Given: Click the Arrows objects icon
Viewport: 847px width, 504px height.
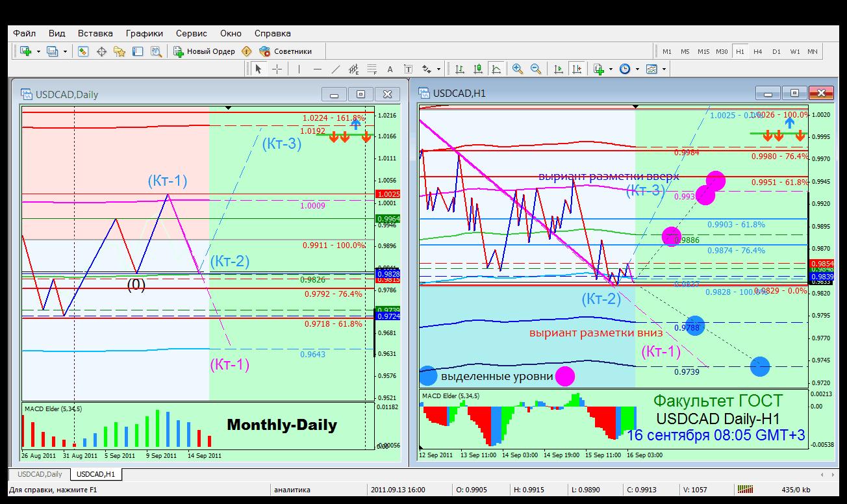Looking at the screenshot, I should [427, 69].
